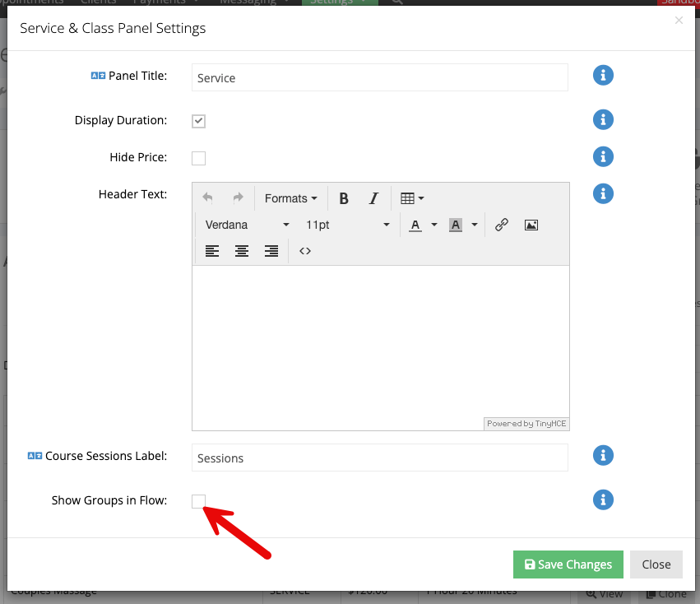Click the redo arrow in the editor toolbar
The height and width of the screenshot is (604, 700).
(x=238, y=197)
